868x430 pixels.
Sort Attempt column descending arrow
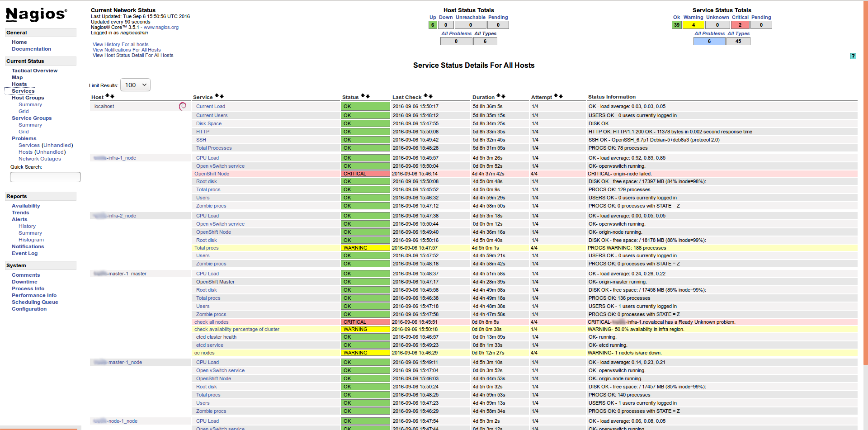[x=561, y=96]
